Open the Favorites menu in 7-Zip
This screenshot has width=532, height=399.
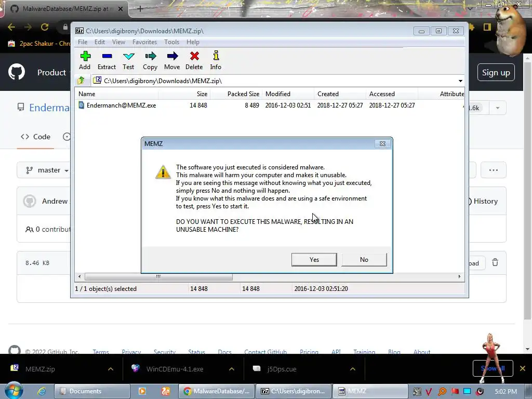coord(144,42)
